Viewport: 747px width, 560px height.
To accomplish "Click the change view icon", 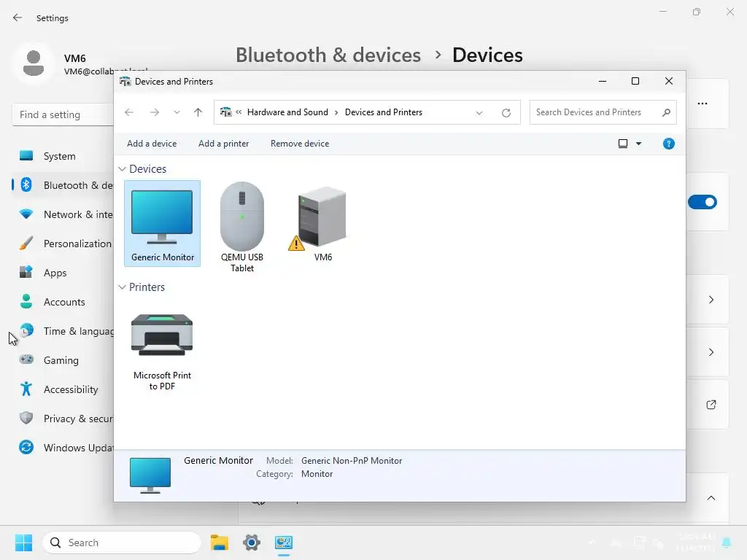I will pyautogui.click(x=623, y=144).
